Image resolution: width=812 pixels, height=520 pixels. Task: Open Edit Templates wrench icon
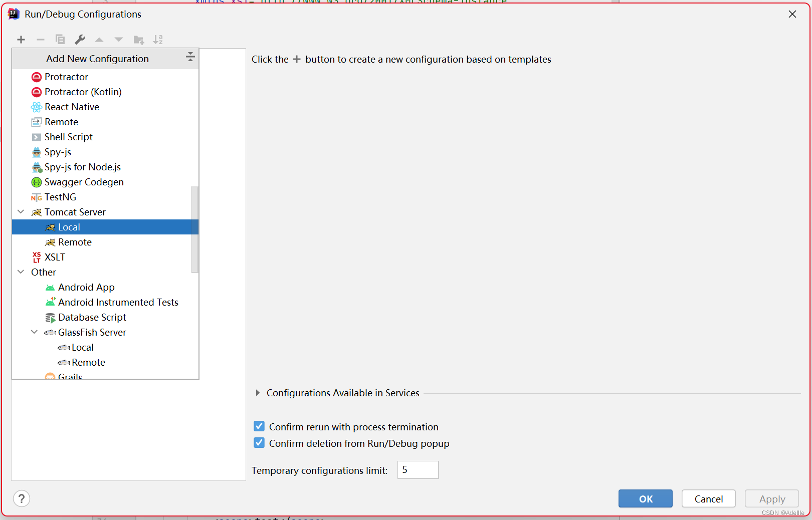[x=80, y=40]
